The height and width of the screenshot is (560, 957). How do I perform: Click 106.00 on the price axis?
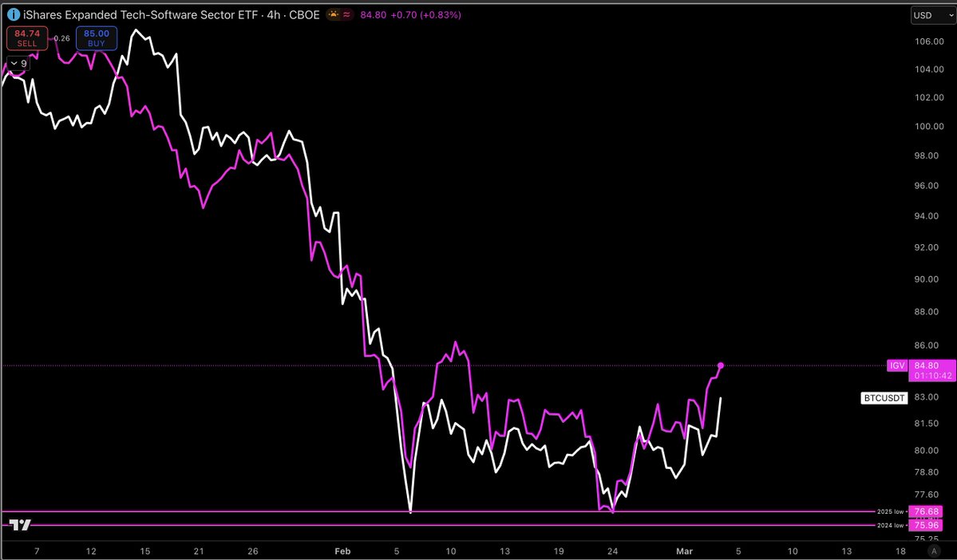[930, 41]
